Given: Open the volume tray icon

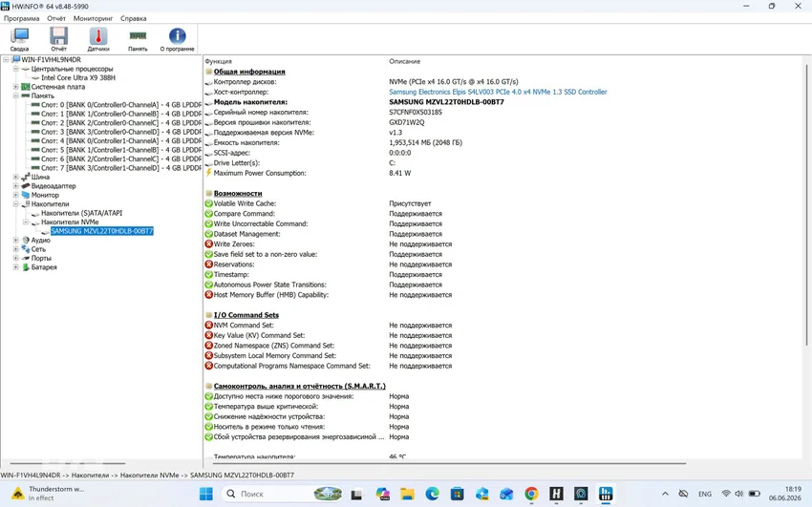Looking at the screenshot, I should (x=739, y=494).
